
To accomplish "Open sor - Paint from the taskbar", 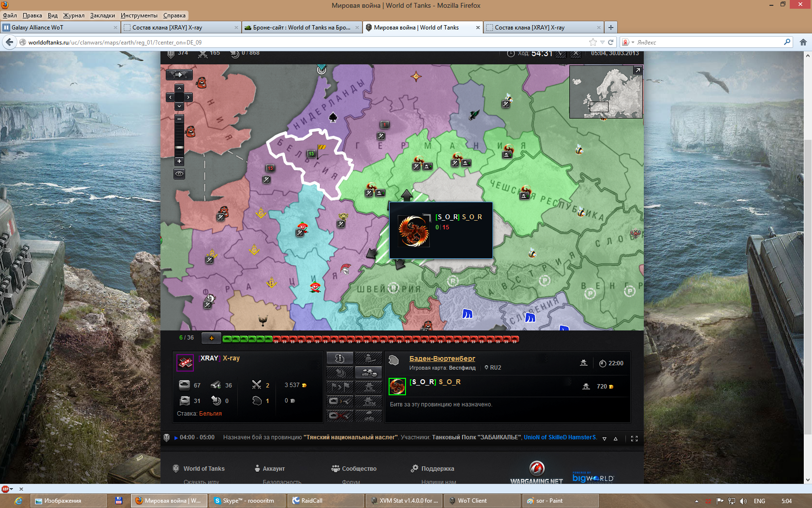I will pyautogui.click(x=560, y=501).
